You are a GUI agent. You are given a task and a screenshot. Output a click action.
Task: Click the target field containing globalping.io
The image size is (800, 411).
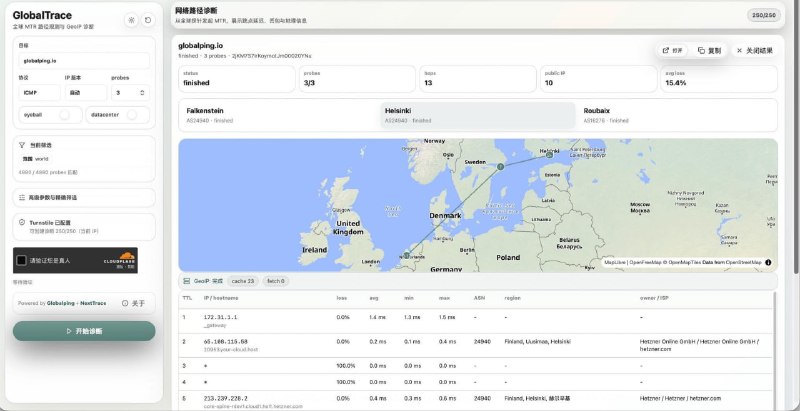(84, 61)
